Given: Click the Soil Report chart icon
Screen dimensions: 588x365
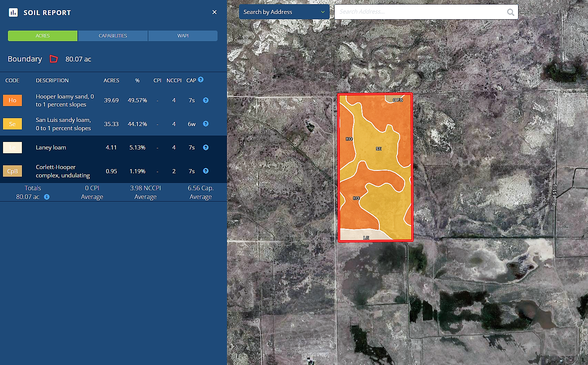Looking at the screenshot, I should (13, 12).
